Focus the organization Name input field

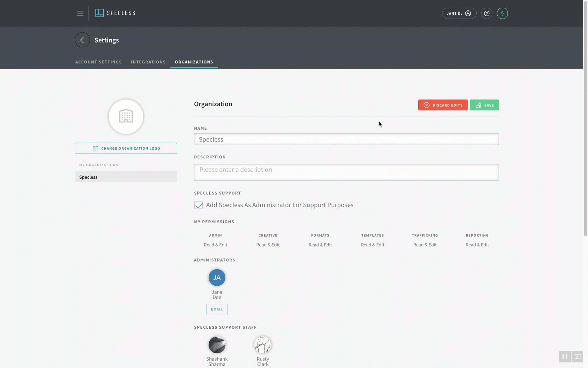(346, 139)
